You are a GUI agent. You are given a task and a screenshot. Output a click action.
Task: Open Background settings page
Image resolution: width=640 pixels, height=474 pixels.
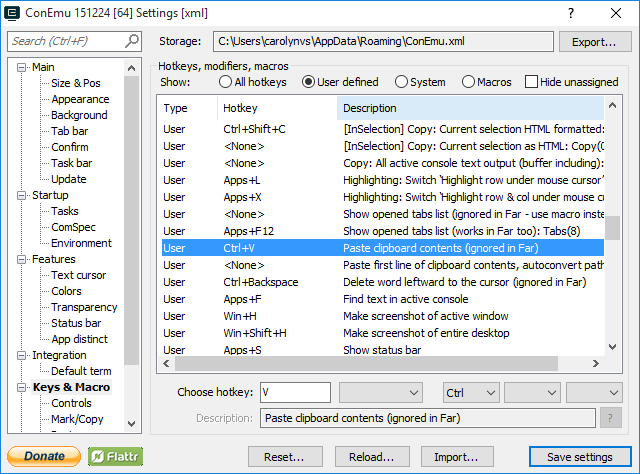point(79,115)
